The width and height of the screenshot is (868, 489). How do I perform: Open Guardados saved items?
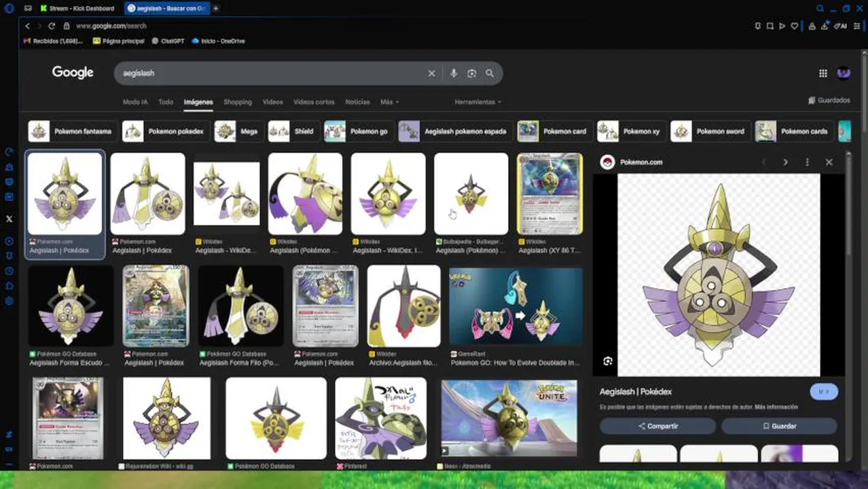click(x=829, y=101)
